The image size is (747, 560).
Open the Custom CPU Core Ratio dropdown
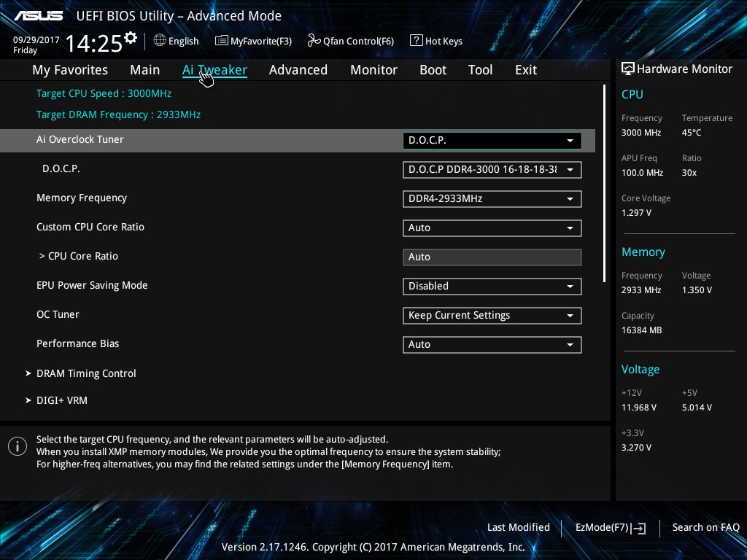(x=492, y=227)
